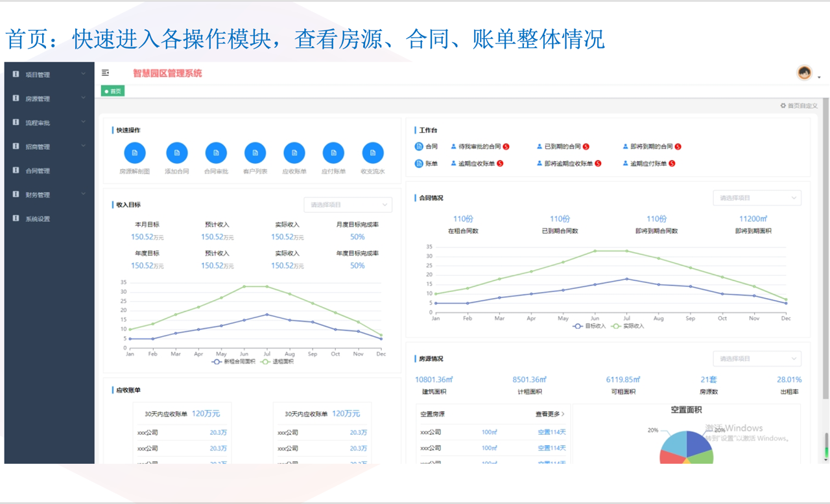Click the 11200㎡ 即将到期面积 value
This screenshot has width=830, height=504.
click(x=753, y=219)
